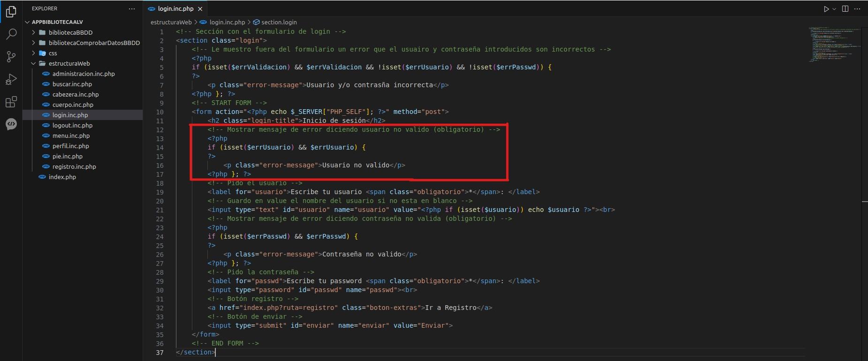Click the estructuraWeb breadcrumb
868x361 pixels.
pyautogui.click(x=171, y=22)
